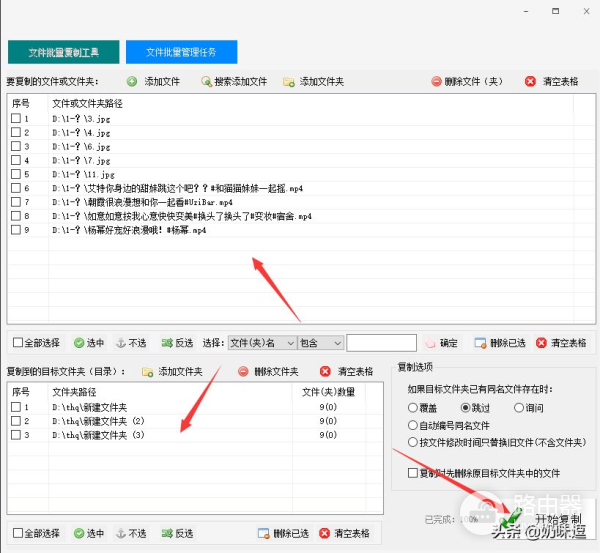Click the 搜索添加文件 button label
The image size is (600, 553).
click(241, 82)
